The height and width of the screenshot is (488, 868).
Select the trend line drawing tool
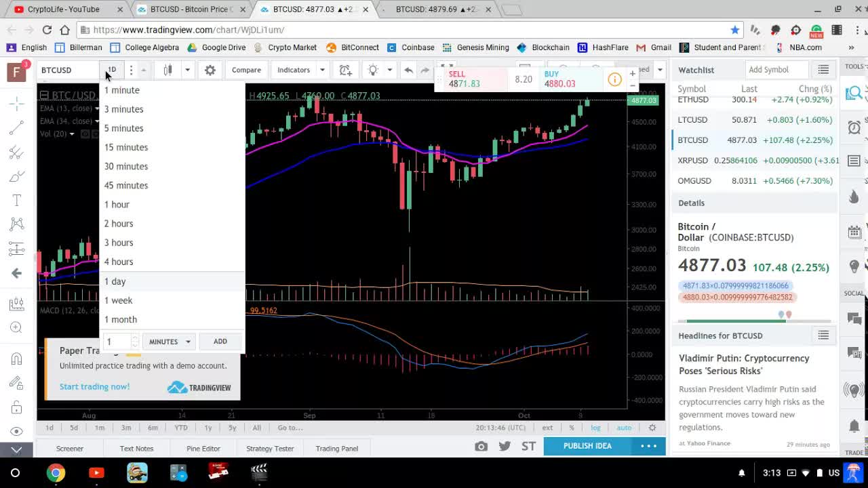pos(17,128)
